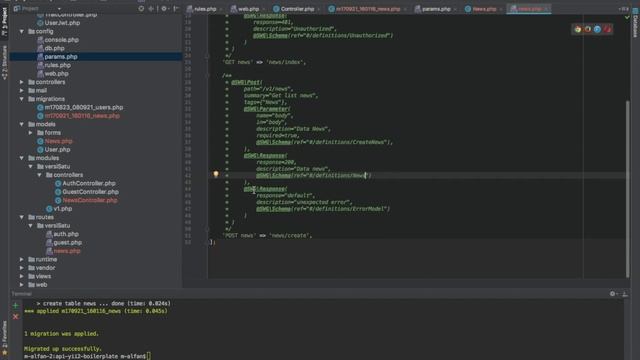The width and height of the screenshot is (640, 360).
Task: Select params.php in the project tree
Action: coord(57,57)
